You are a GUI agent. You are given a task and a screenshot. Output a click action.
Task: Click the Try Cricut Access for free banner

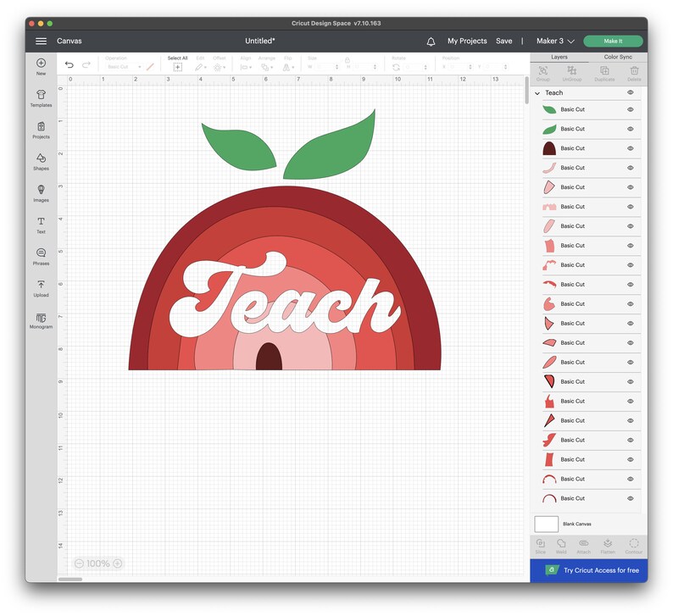(588, 570)
